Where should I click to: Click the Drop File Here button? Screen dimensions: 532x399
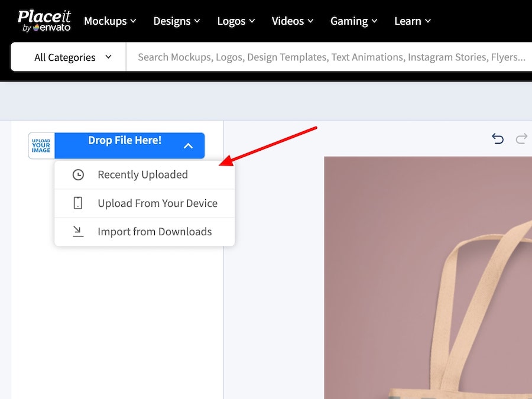[125, 141]
